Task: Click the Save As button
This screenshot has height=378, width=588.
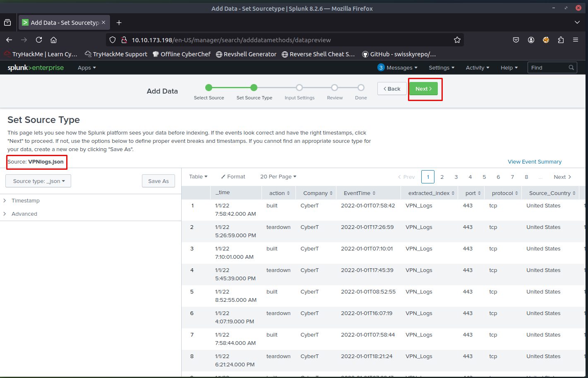Action: coord(158,181)
